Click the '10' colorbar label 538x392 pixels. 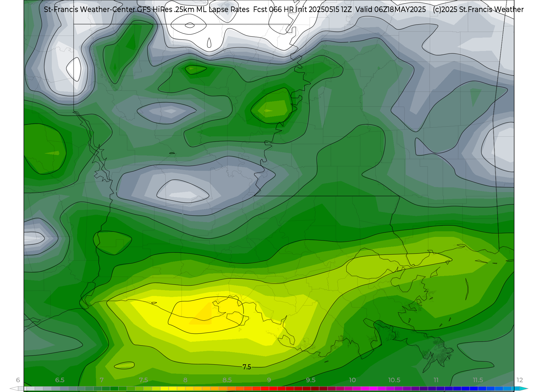[x=352, y=380]
